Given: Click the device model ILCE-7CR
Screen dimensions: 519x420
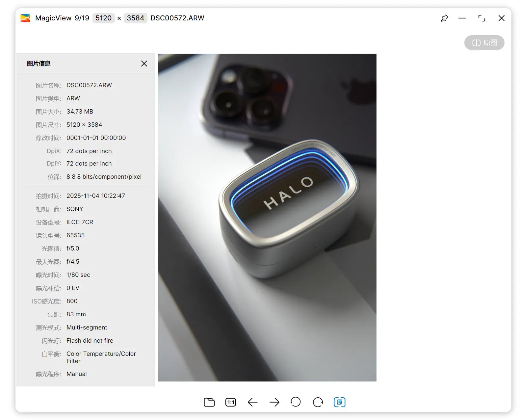Looking at the screenshot, I should pos(80,222).
